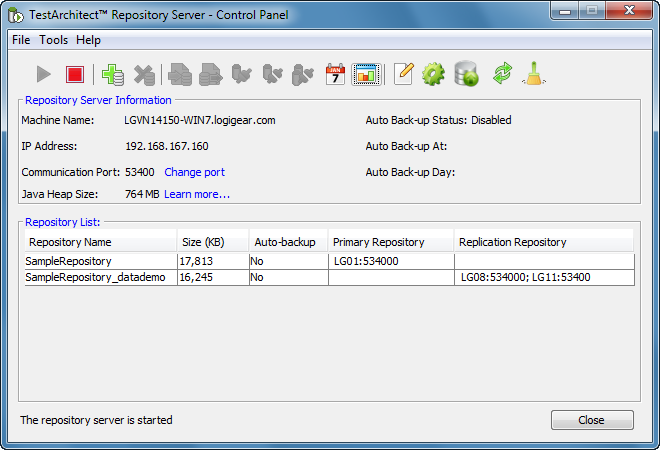
Task: Select the SampleRepository_datademo row
Action: (330, 277)
